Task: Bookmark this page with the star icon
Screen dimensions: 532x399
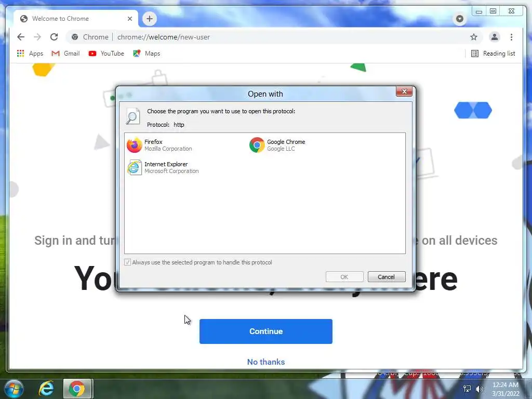Action: (x=474, y=37)
